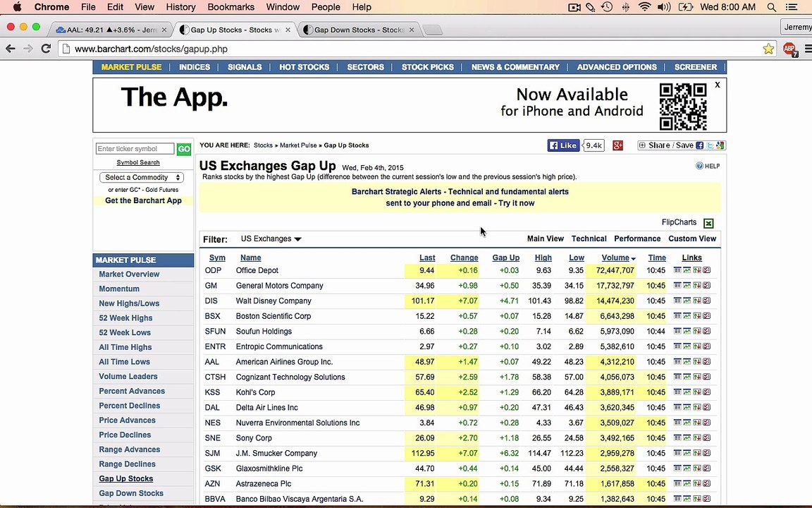Image resolution: width=812 pixels, height=508 pixels.
Task: Switch to Performance view
Action: tap(637, 239)
